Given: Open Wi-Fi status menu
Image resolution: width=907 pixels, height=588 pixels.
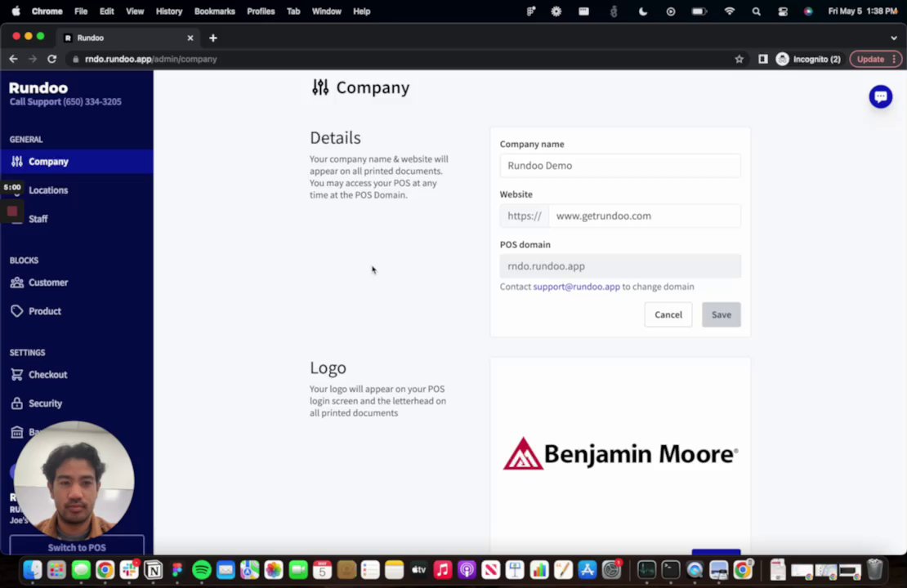Looking at the screenshot, I should [730, 11].
